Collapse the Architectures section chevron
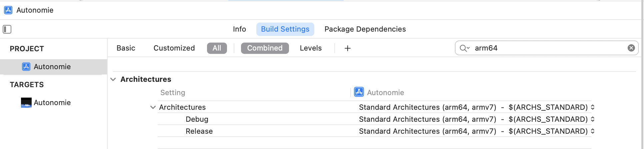Screen dimensions: 644x149 tap(113, 79)
